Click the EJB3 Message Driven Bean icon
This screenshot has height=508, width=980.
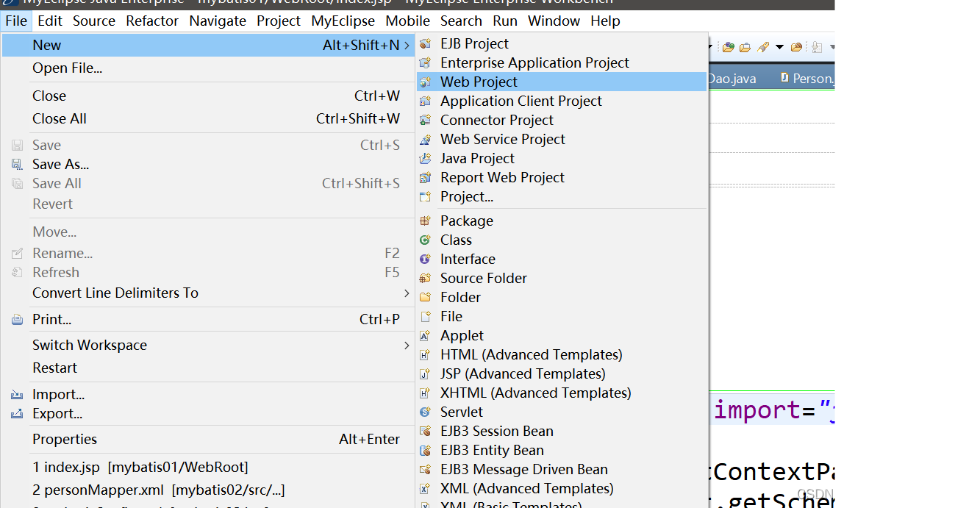point(425,470)
